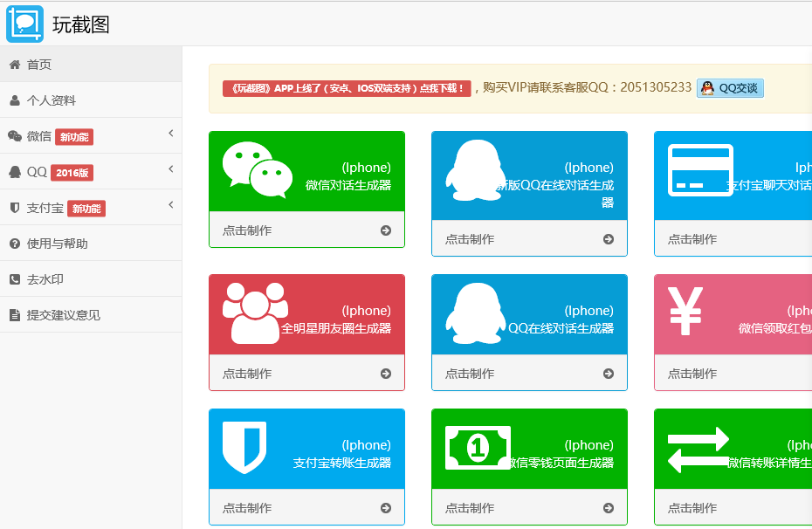Viewport: 812px width, 529px height.
Task: Click the arrow icon in 新版QQ在线对话生成器 footer
Action: click(x=609, y=239)
